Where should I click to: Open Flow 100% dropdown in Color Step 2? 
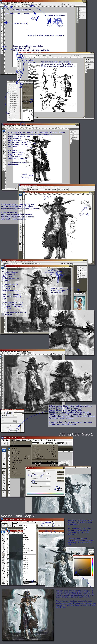(x=62, y=525)
